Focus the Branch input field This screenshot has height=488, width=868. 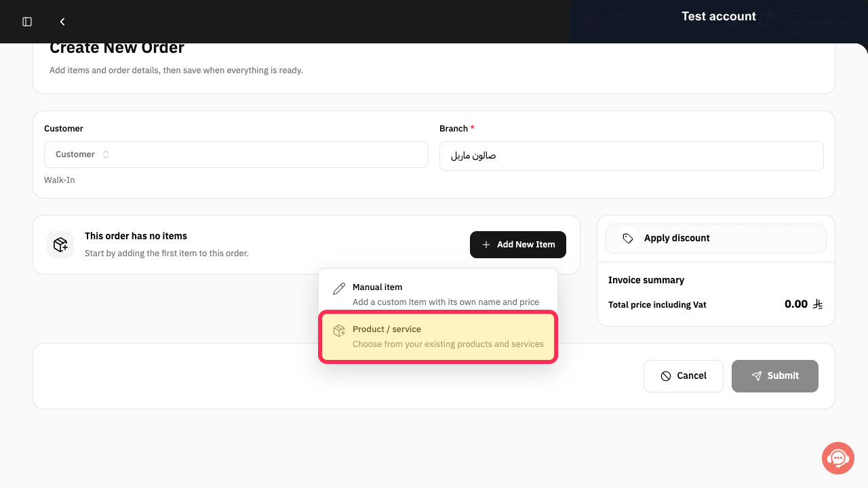point(631,156)
